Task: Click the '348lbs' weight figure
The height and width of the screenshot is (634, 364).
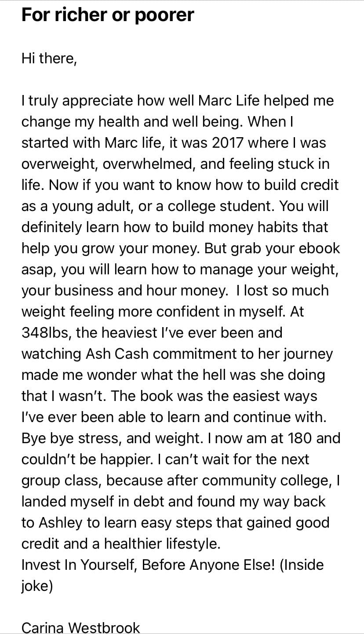Action: click(x=46, y=333)
